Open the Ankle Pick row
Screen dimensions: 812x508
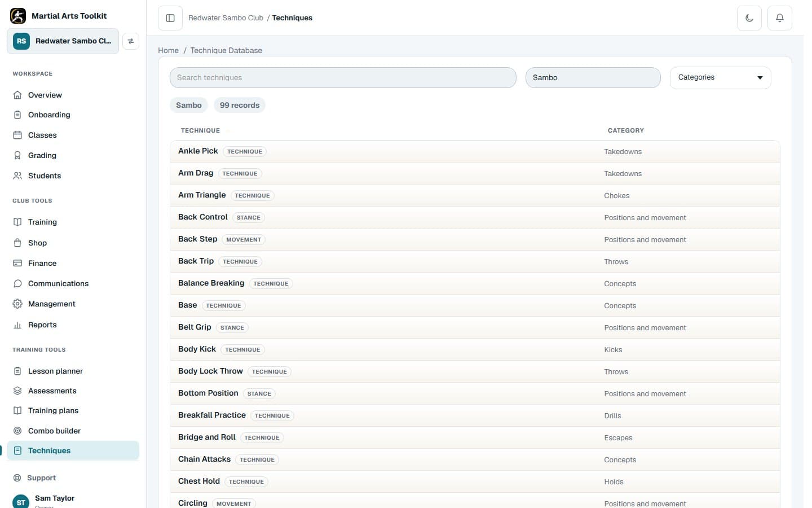[x=475, y=151]
